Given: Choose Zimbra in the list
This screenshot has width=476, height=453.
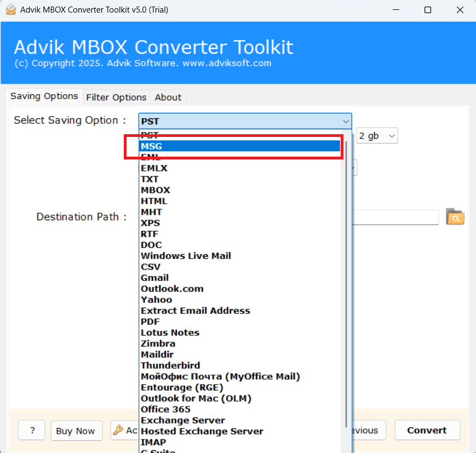Looking at the screenshot, I should (x=239, y=343).
